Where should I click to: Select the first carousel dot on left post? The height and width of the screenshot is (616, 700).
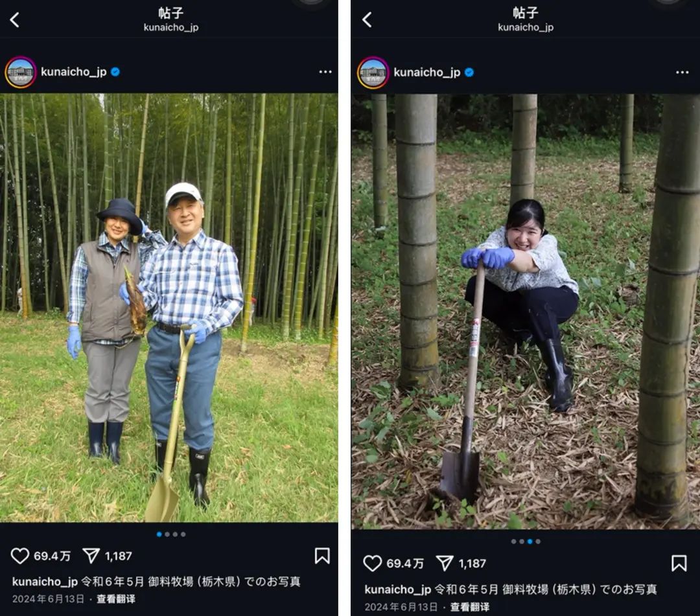(x=159, y=534)
